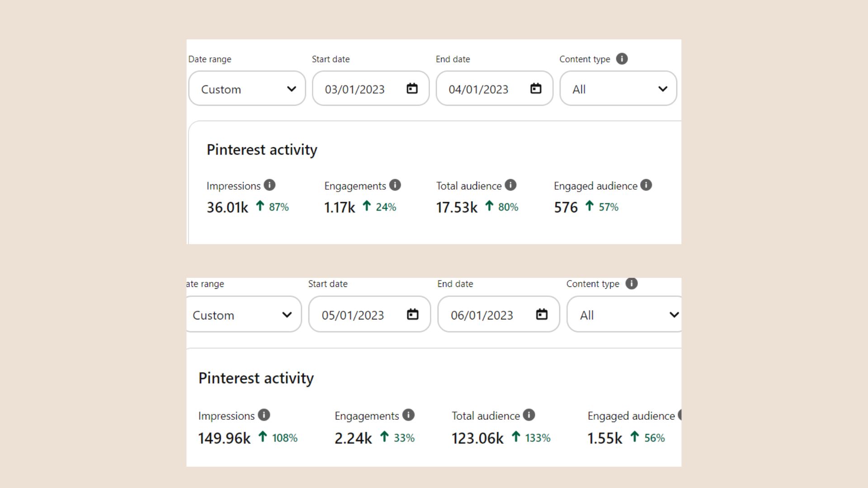The height and width of the screenshot is (488, 868).
Task: Click info icon beside bottom Engagements label
Action: [408, 415]
